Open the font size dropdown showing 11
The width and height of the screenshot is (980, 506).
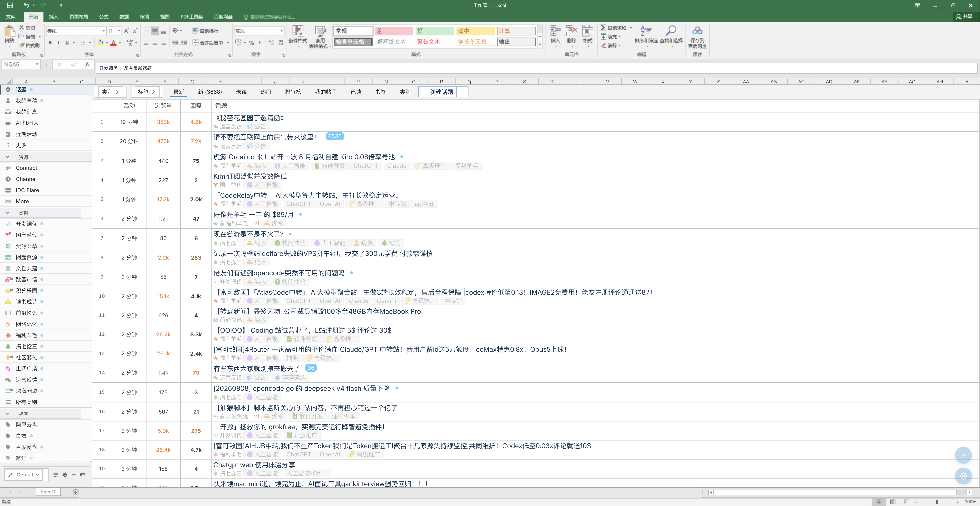click(x=114, y=31)
